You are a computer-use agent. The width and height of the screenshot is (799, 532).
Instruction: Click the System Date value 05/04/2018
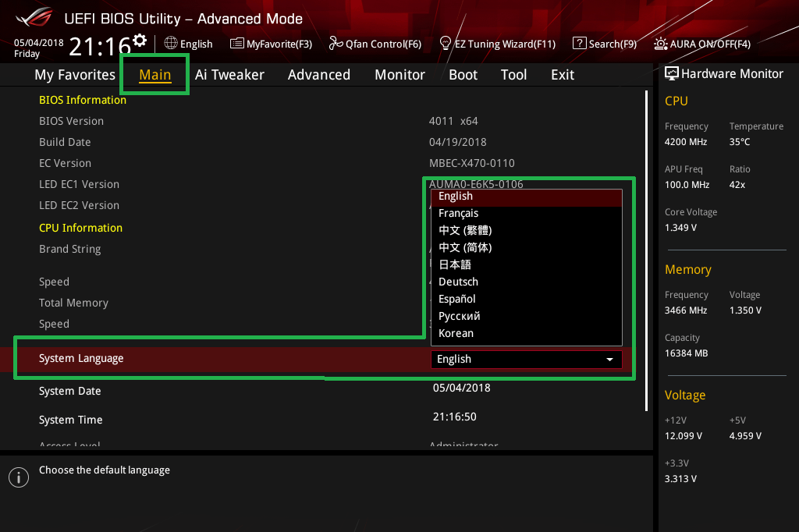click(462, 388)
